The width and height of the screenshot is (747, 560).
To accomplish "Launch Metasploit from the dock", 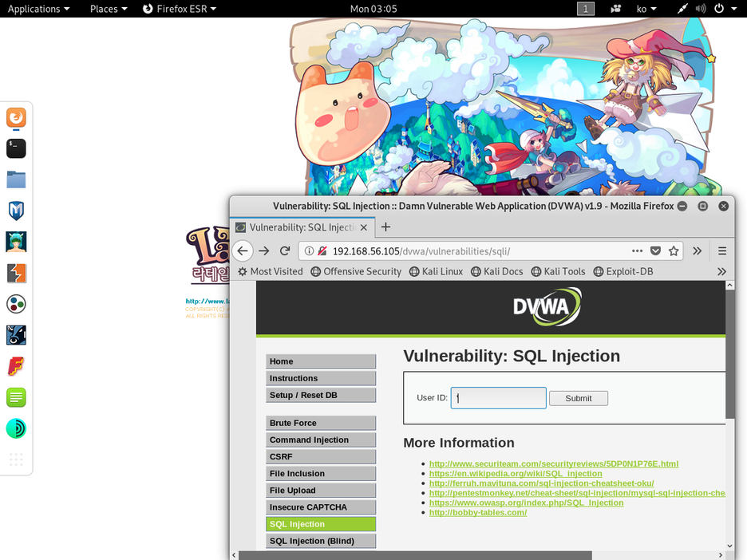I will [16, 211].
